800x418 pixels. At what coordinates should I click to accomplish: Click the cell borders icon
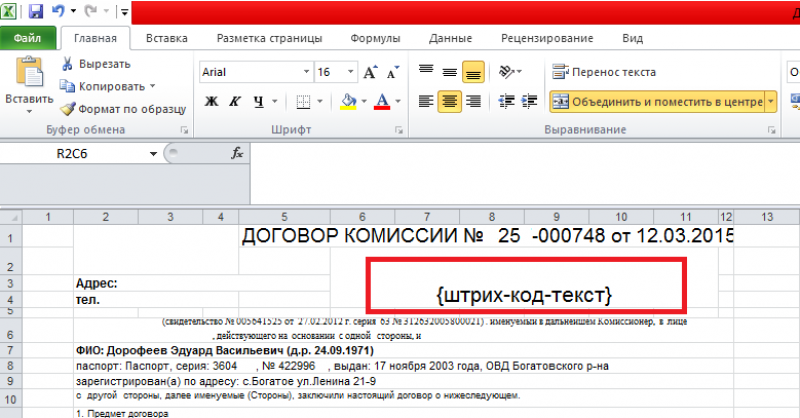[303, 102]
